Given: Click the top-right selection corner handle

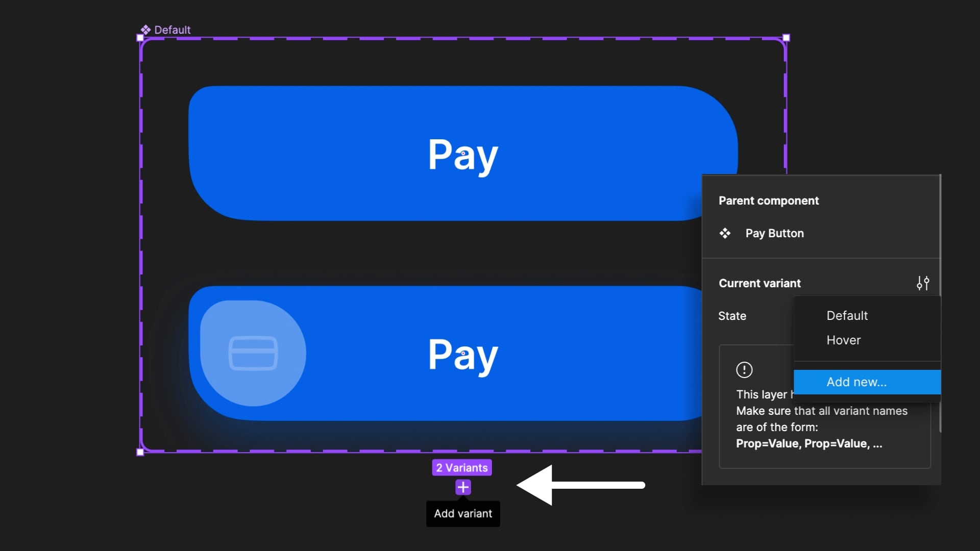Looking at the screenshot, I should coord(786,38).
